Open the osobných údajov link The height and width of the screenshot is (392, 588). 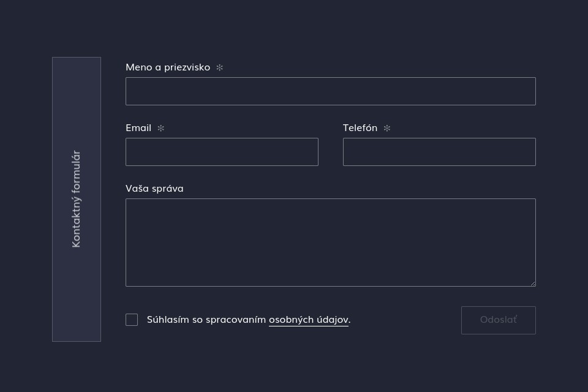click(x=308, y=319)
